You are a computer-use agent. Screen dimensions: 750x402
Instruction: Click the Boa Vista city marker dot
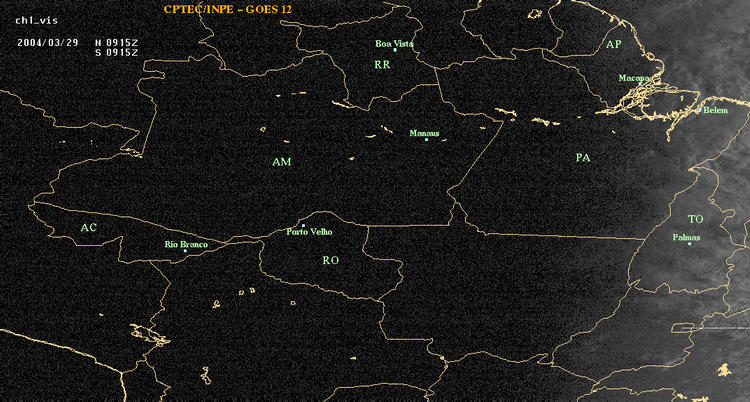click(x=395, y=50)
